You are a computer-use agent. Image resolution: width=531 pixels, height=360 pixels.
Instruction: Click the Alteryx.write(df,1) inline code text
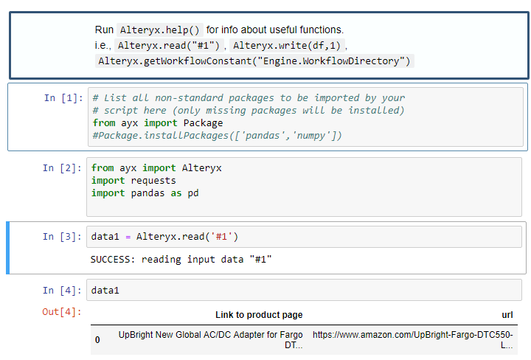(x=287, y=45)
